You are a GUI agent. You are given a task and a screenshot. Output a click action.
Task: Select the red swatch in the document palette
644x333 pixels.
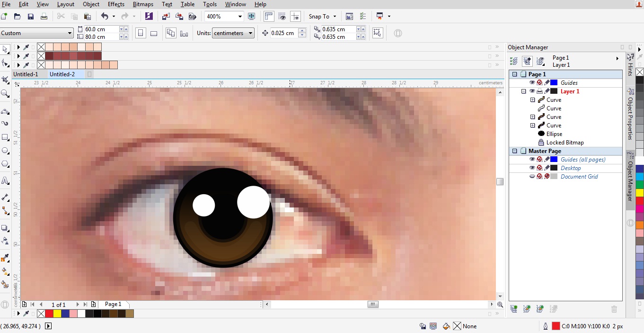coord(49,313)
